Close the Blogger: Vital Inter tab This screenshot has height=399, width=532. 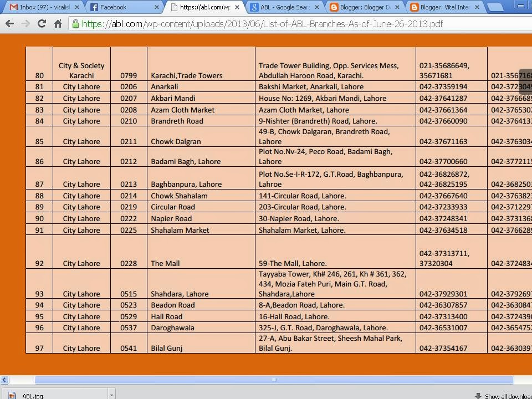(477, 7)
